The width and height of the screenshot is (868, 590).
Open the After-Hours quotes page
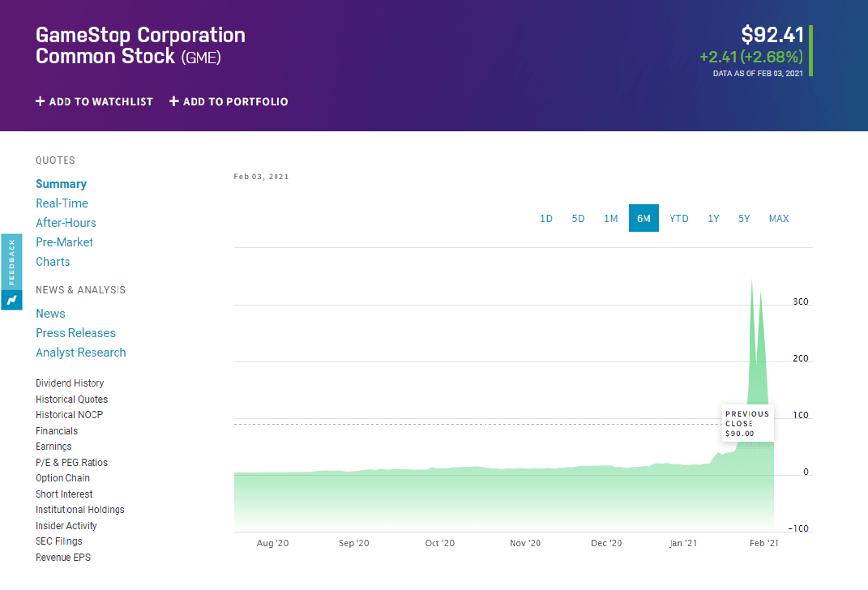pyautogui.click(x=66, y=223)
